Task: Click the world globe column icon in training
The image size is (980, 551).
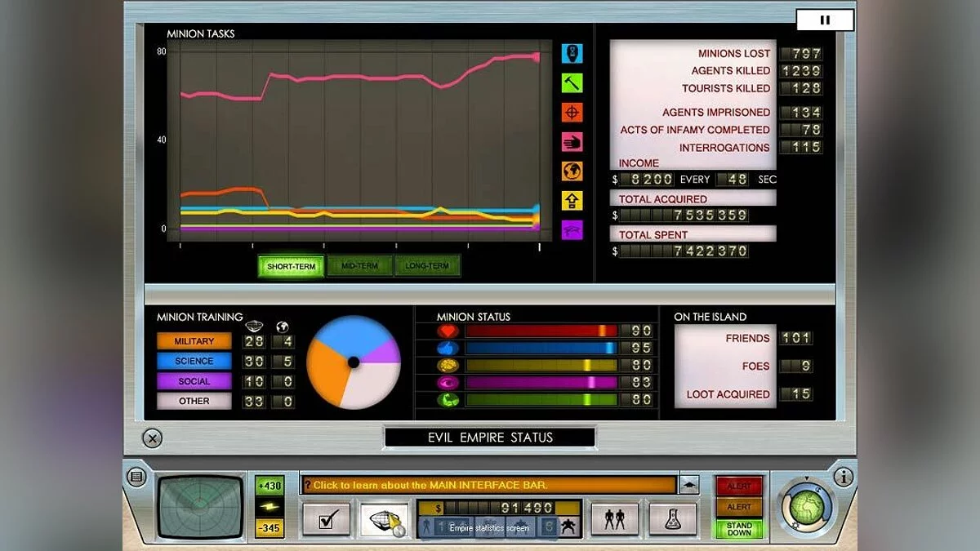Action: pyautogui.click(x=283, y=327)
